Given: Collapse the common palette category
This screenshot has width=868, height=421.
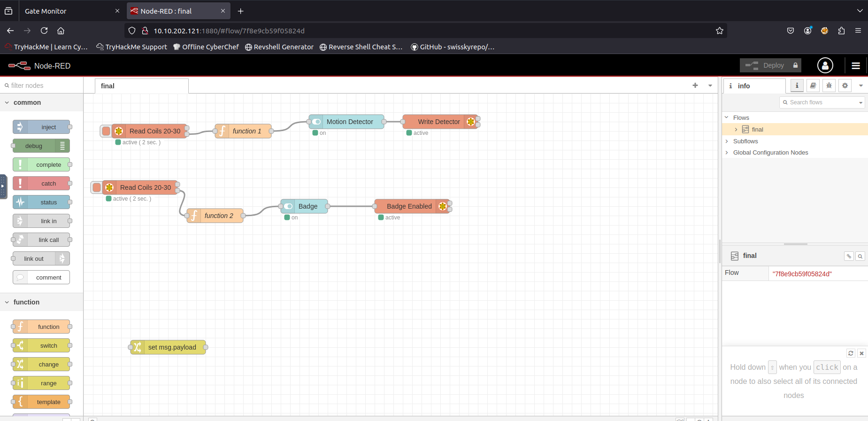Looking at the screenshot, I should (7, 102).
